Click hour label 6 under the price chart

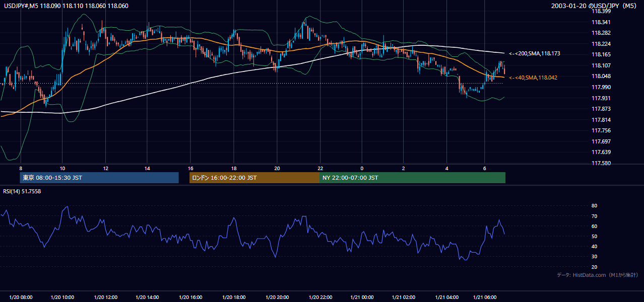tap(485, 168)
